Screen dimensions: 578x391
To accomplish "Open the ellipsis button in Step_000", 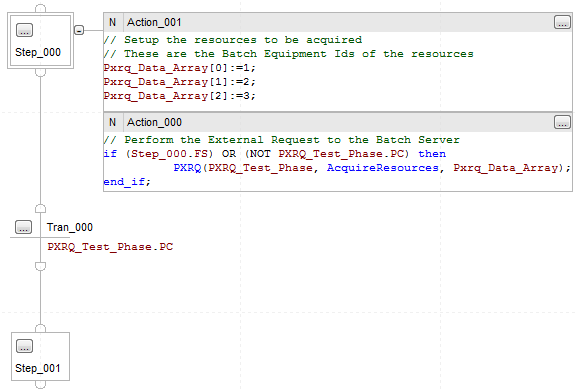I will coord(24,30).
